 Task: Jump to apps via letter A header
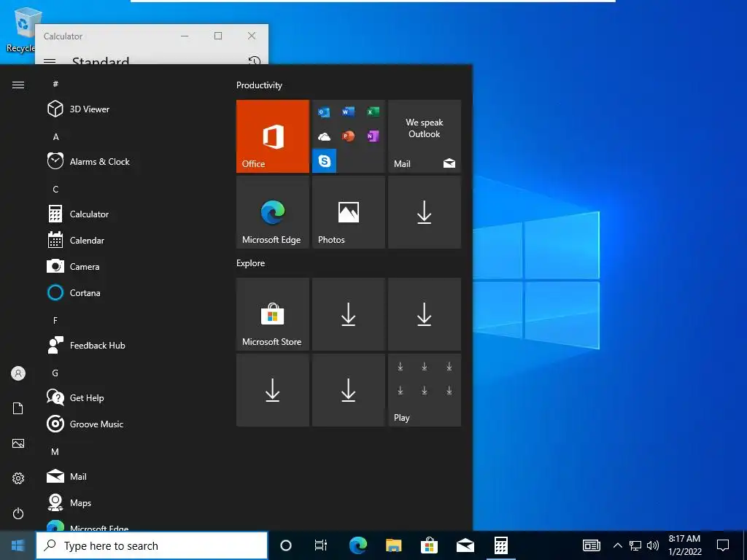tap(55, 137)
